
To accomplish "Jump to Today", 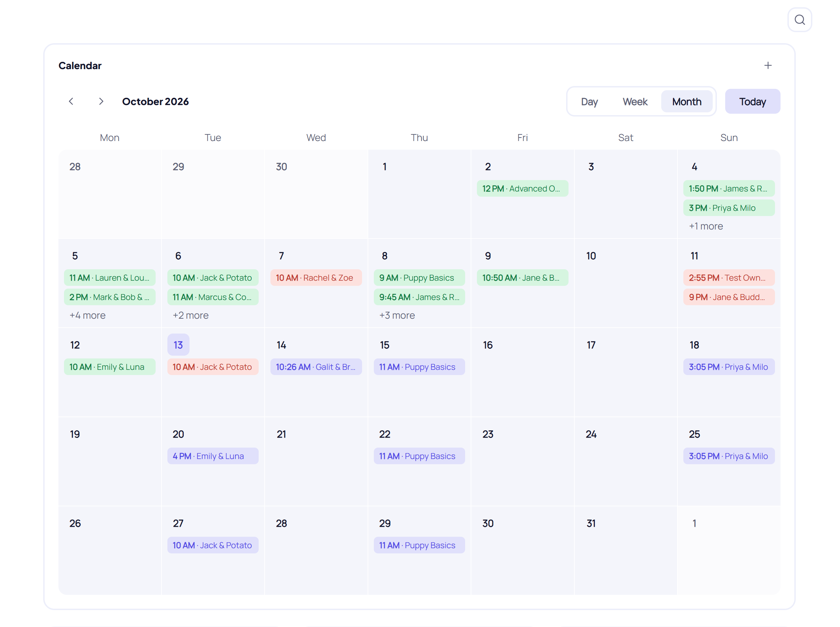I will pyautogui.click(x=752, y=101).
